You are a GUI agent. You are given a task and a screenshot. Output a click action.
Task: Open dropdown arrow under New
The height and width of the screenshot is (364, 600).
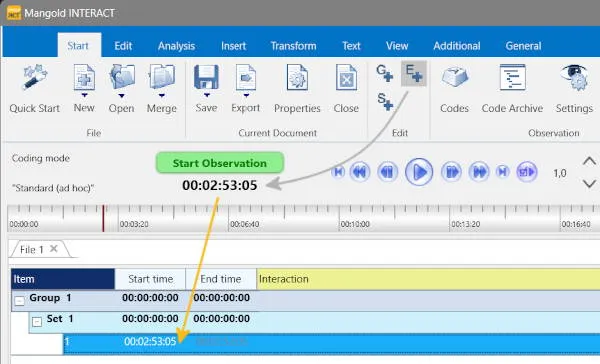click(84, 95)
